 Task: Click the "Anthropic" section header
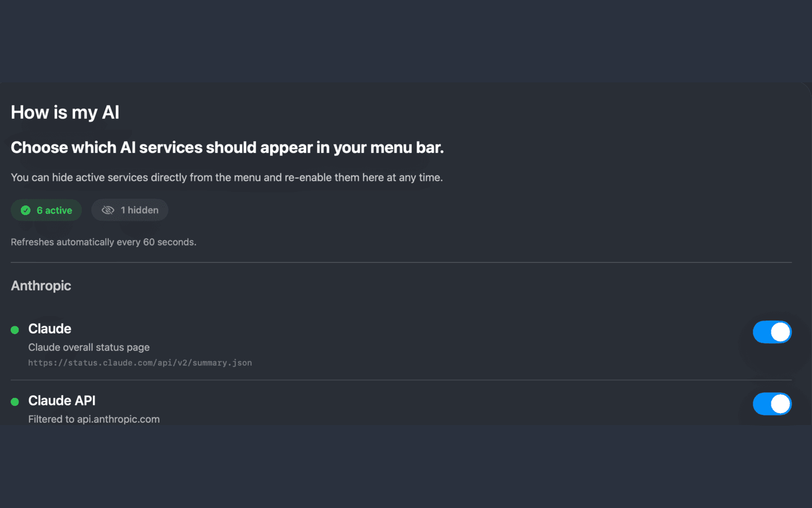[x=41, y=286]
